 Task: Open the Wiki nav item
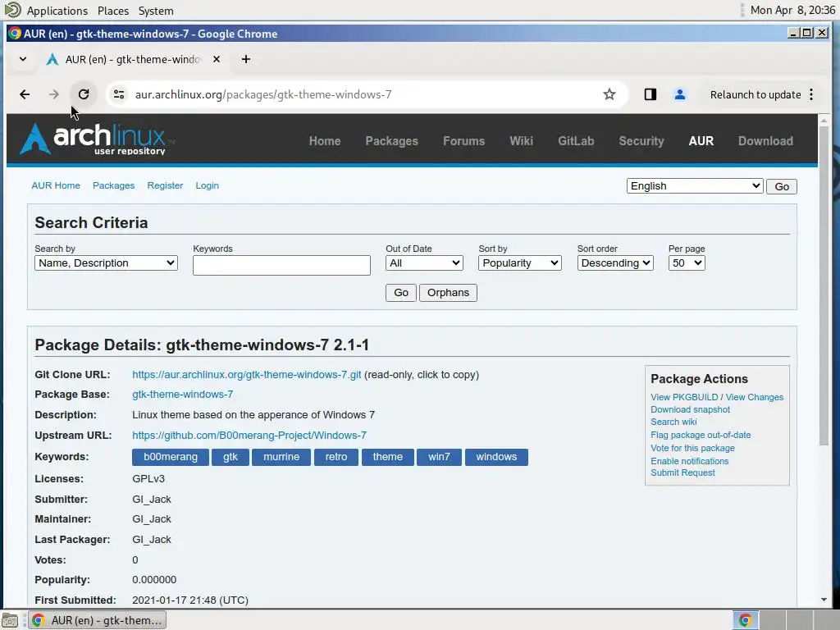521,141
